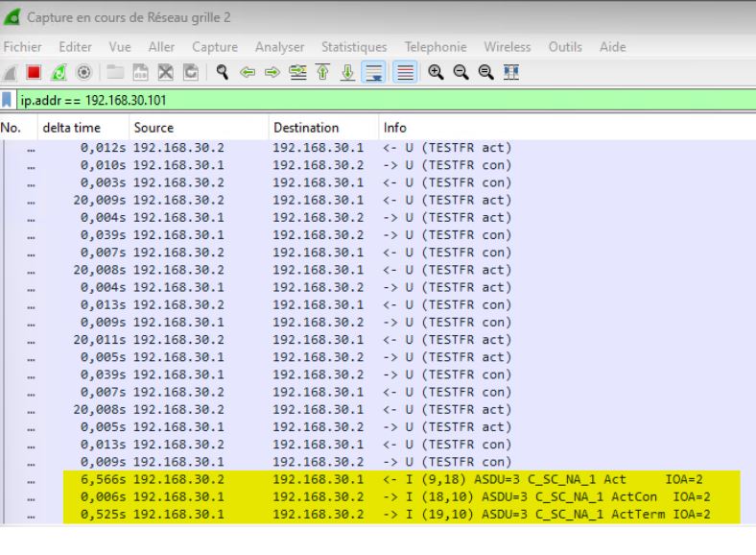
Task: Open the Telephonie menu
Action: click(436, 47)
